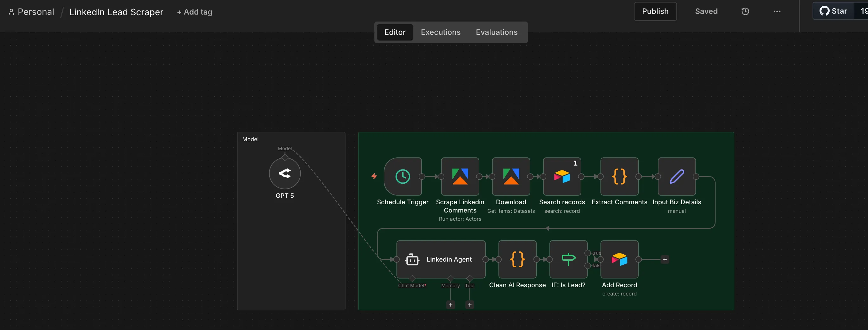
Task: Click the Add tag link
Action: (x=195, y=12)
